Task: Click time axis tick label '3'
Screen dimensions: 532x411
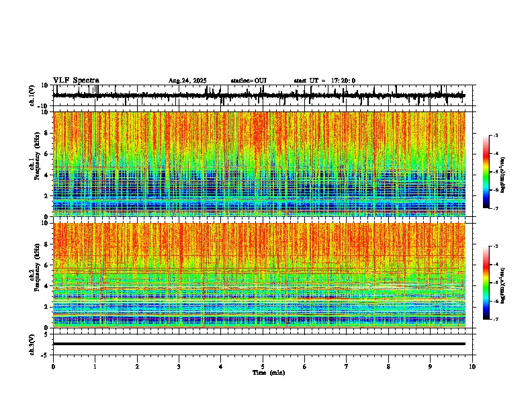Action: click(x=179, y=367)
